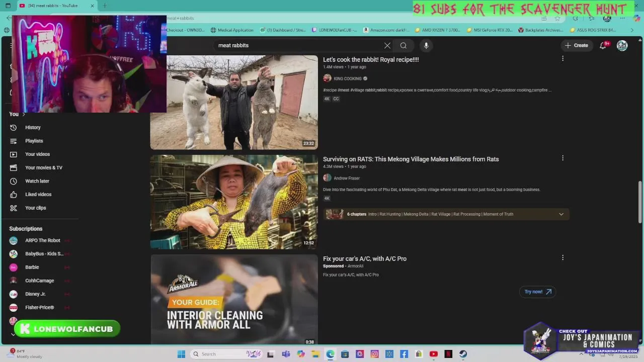644x362 pixels.
Task: Open LONEWOLFanCUB bookmark
Action: point(335,30)
